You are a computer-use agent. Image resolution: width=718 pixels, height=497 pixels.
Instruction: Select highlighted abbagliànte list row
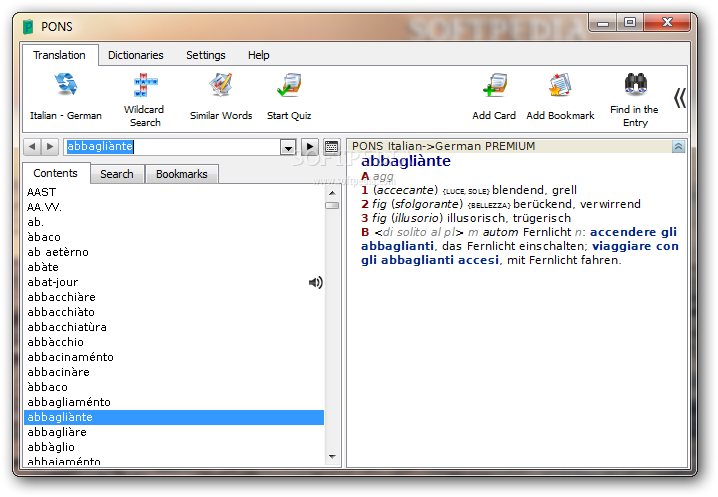174,417
